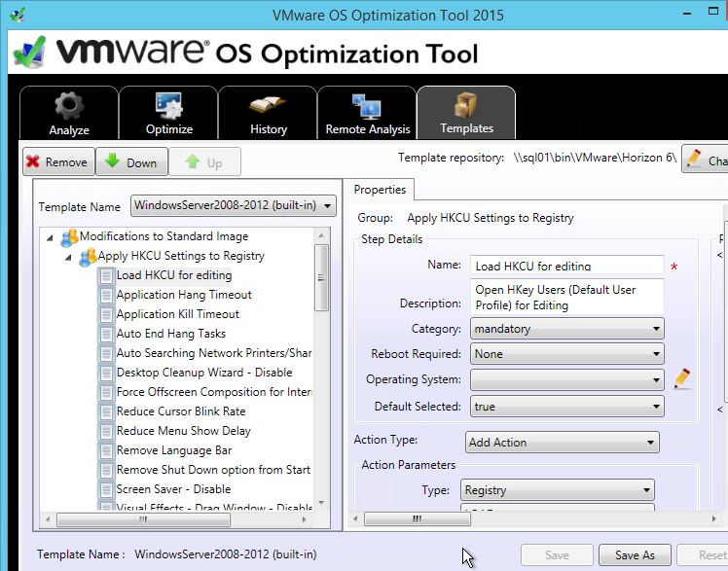Select Load HKCU for editing item

pyautogui.click(x=174, y=275)
